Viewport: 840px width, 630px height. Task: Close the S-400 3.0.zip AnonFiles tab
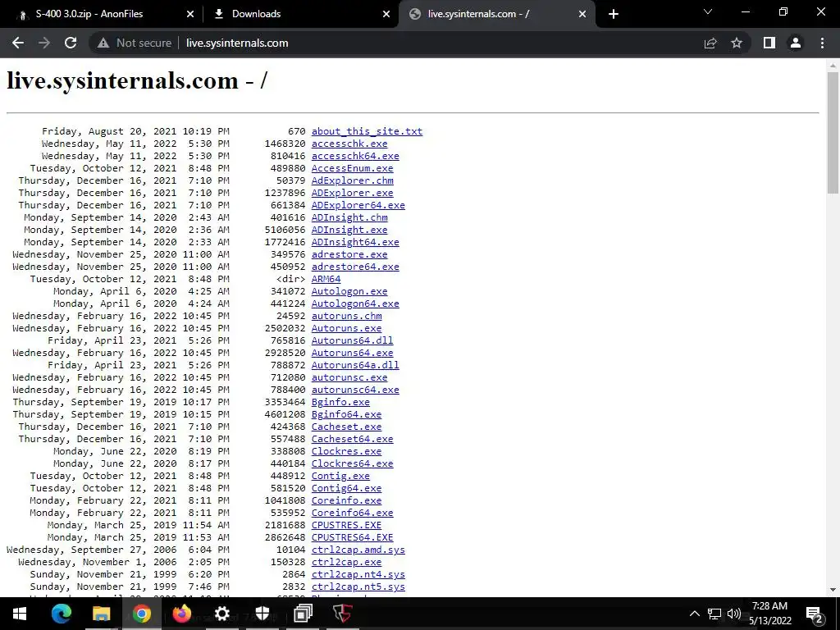pos(190,14)
